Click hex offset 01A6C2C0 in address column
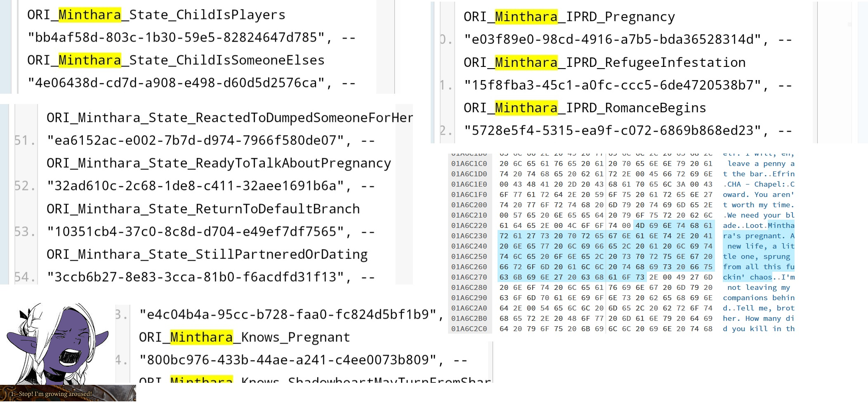The image size is (868, 403). pos(469,329)
